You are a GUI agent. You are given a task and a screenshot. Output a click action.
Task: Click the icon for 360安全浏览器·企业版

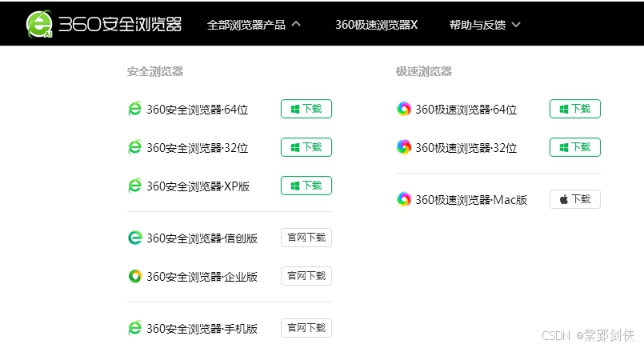134,276
